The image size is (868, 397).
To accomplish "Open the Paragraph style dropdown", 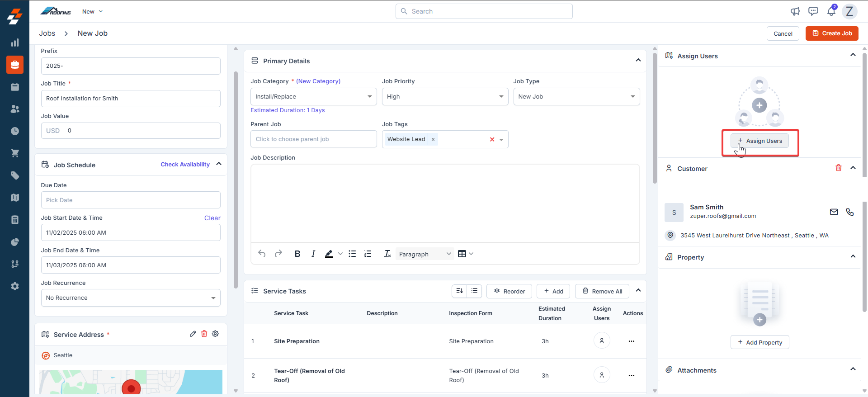I will tap(425, 254).
